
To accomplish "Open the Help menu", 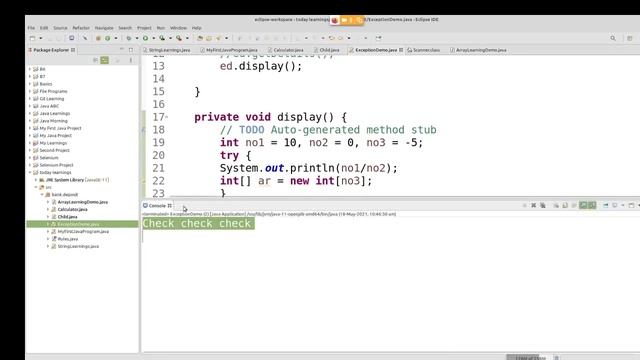I will pos(196,28).
